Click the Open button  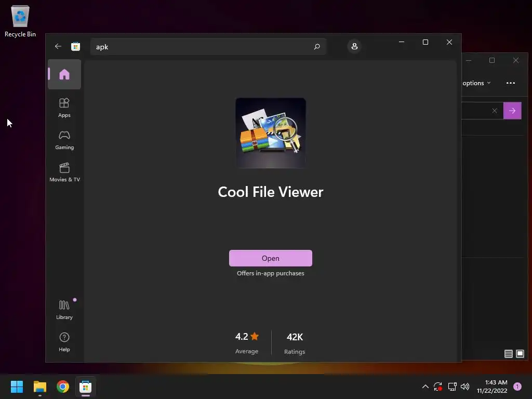(270, 258)
